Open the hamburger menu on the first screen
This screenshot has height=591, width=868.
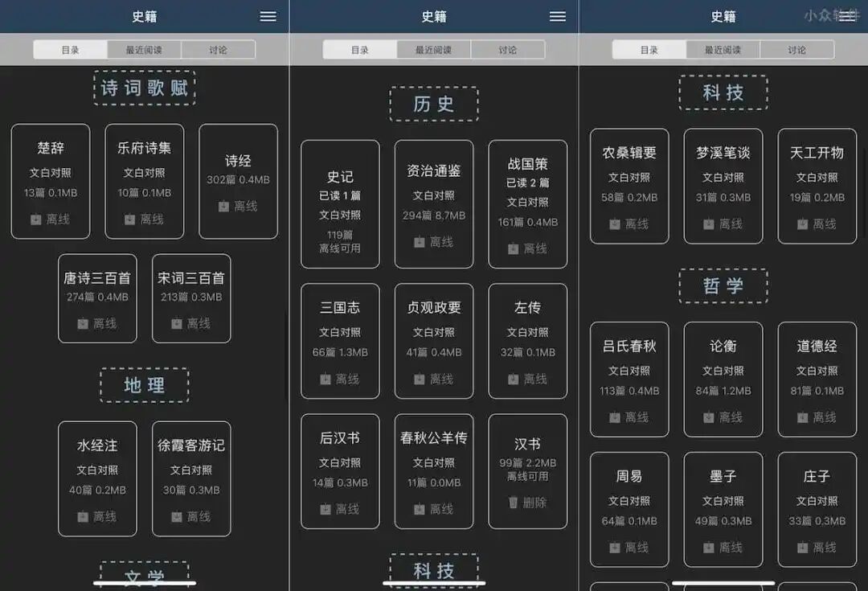[267, 16]
